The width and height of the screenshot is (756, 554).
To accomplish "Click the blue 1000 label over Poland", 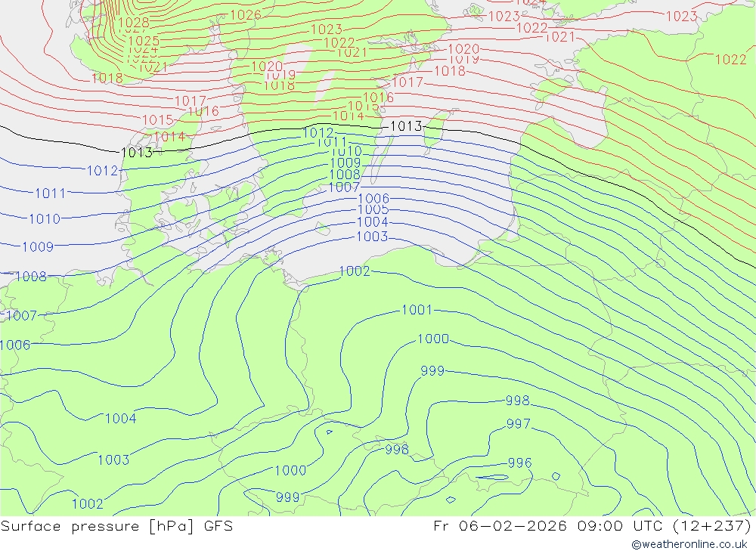I will tap(433, 339).
